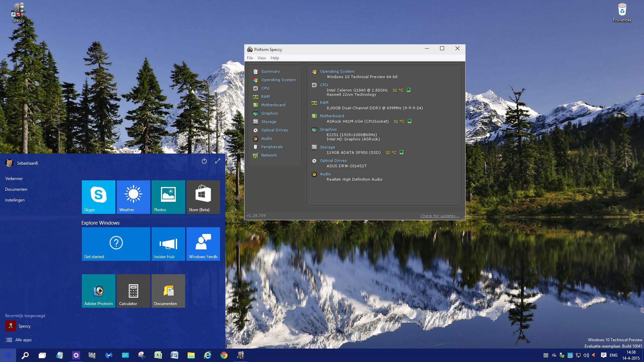Image resolution: width=644 pixels, height=362 pixels.
Task: Select Operating System in Speccy sidebar
Action: click(x=278, y=80)
